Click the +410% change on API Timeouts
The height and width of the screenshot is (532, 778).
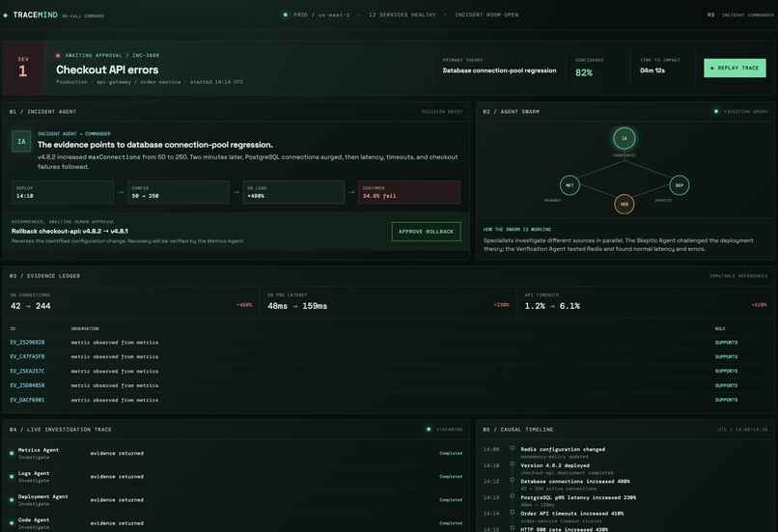[x=759, y=305]
